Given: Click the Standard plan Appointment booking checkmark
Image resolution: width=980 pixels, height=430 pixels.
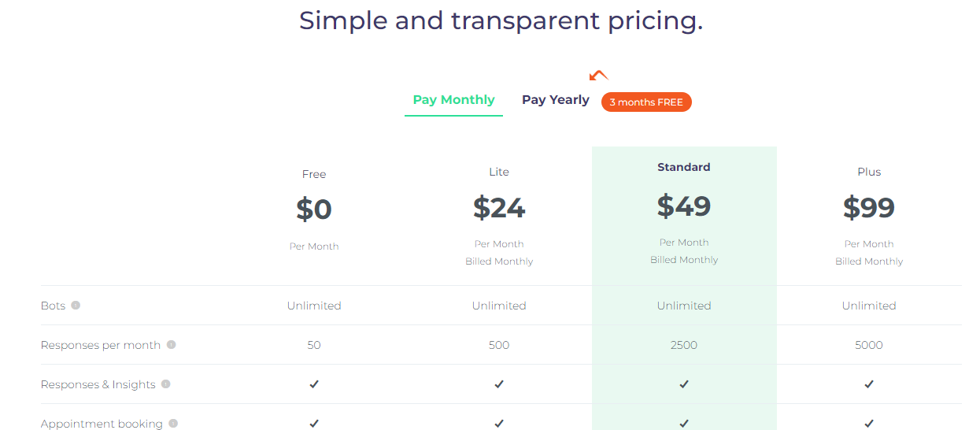Looking at the screenshot, I should (x=684, y=424).
